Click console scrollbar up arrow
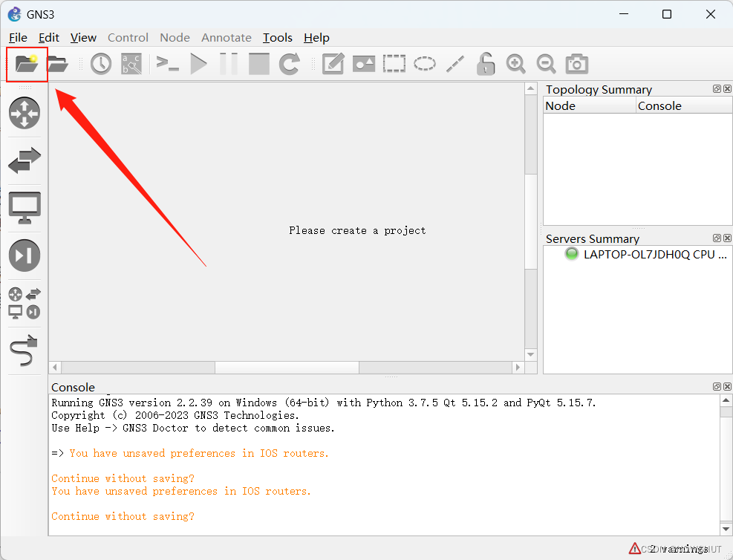The image size is (733, 560). pyautogui.click(x=726, y=400)
